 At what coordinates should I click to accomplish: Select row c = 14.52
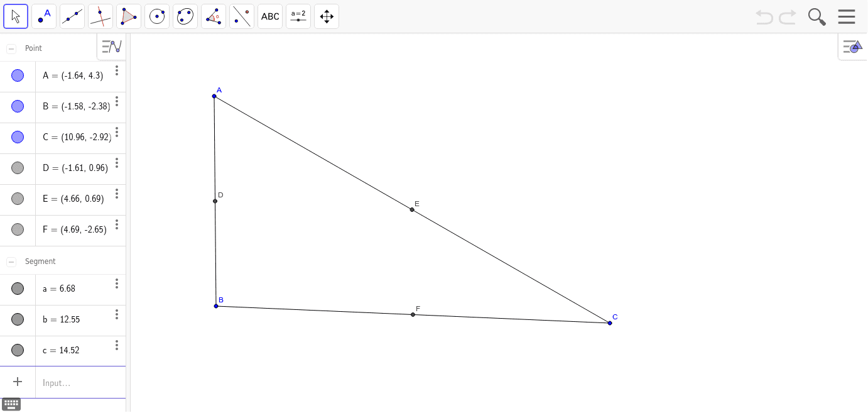click(x=63, y=351)
